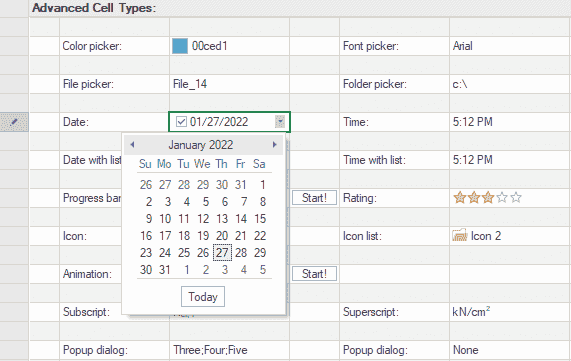This screenshot has height=361, width=571.
Task: Choose February 5 in last calendar row
Action: pos(263,270)
